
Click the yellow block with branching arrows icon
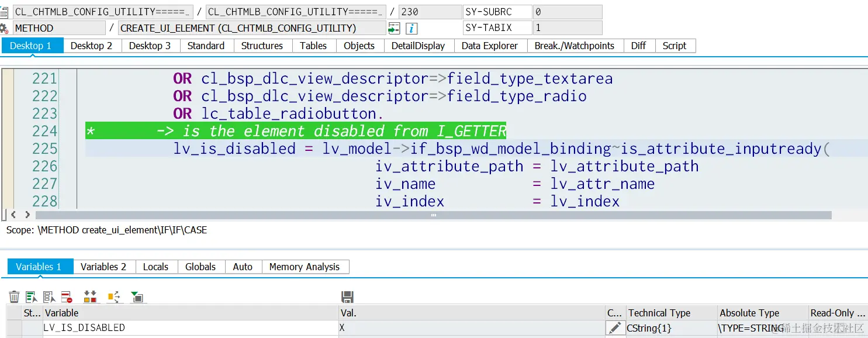coord(113,297)
